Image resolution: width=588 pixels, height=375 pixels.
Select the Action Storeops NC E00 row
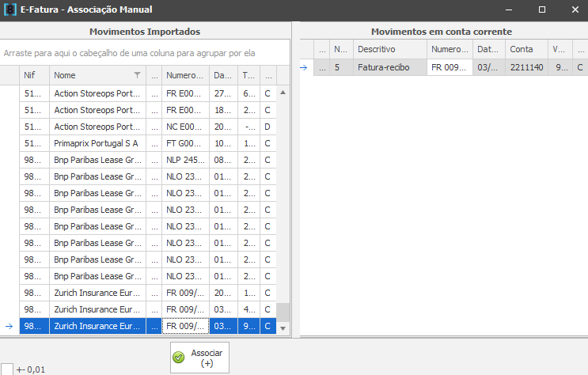(x=97, y=127)
